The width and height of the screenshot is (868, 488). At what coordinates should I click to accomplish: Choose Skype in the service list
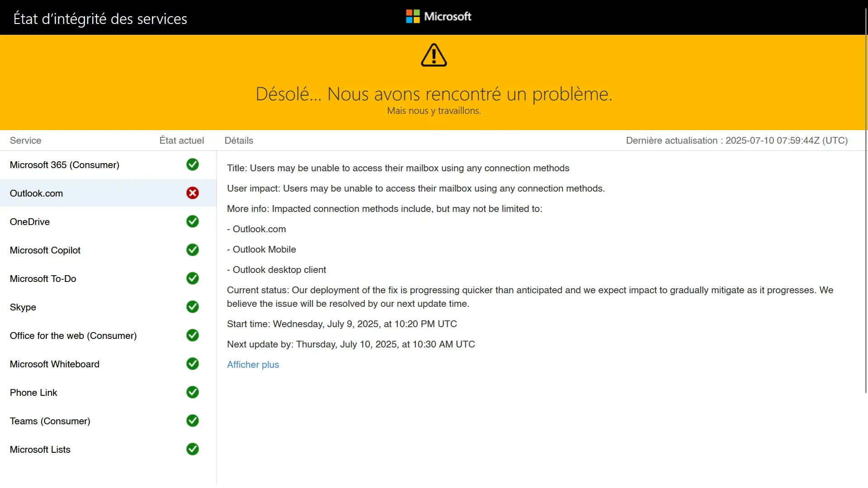(x=108, y=307)
